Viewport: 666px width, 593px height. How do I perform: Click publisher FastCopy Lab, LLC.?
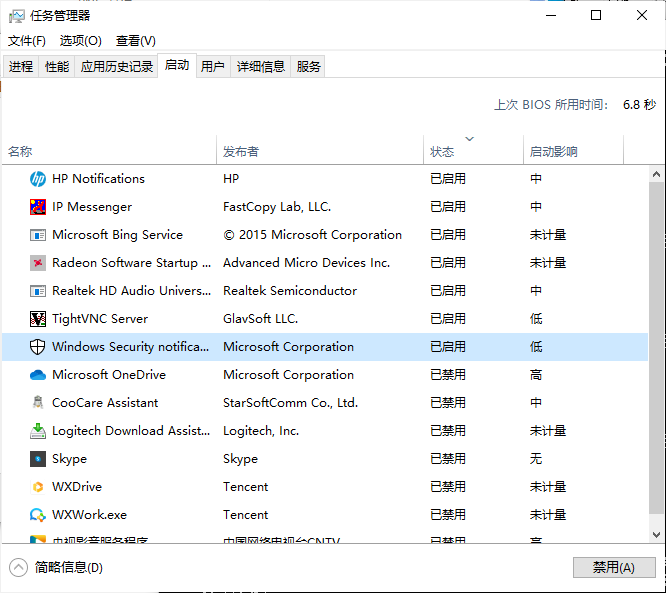pos(277,207)
